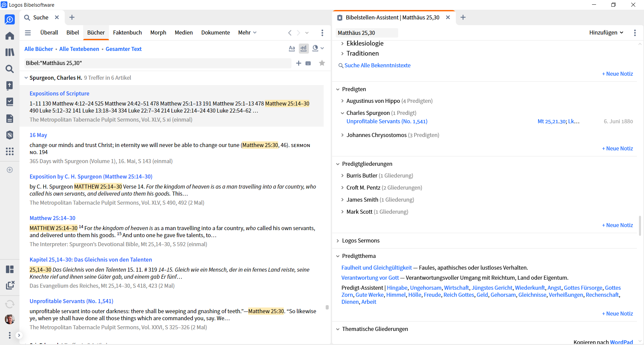Go back in search history
Image resolution: width=644 pixels, height=345 pixels.
(x=290, y=33)
